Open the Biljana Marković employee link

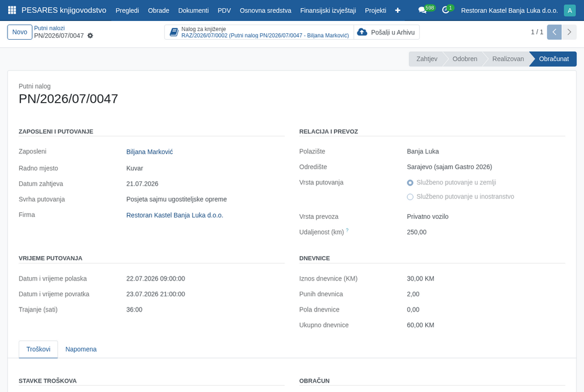click(150, 152)
